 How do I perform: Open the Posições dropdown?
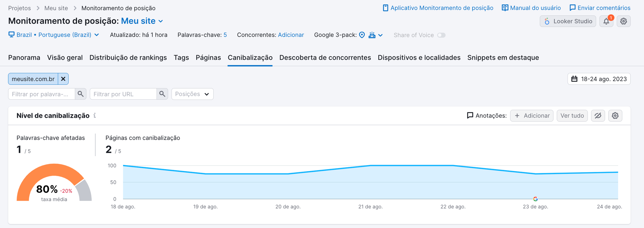point(193,94)
